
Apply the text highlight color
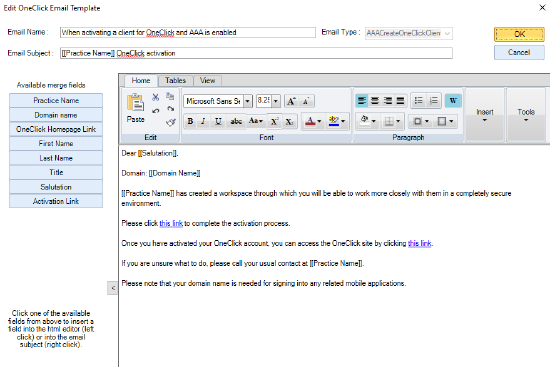[x=334, y=121]
